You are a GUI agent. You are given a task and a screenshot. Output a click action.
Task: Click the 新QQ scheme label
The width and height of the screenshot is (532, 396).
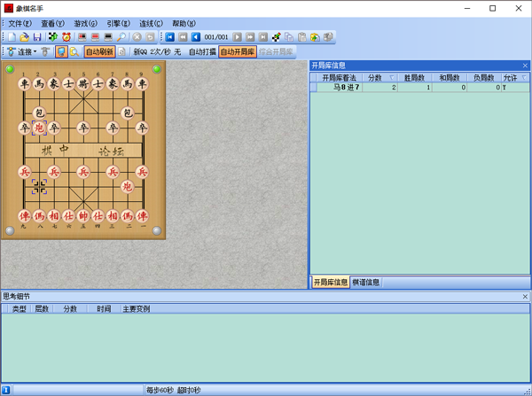140,52
